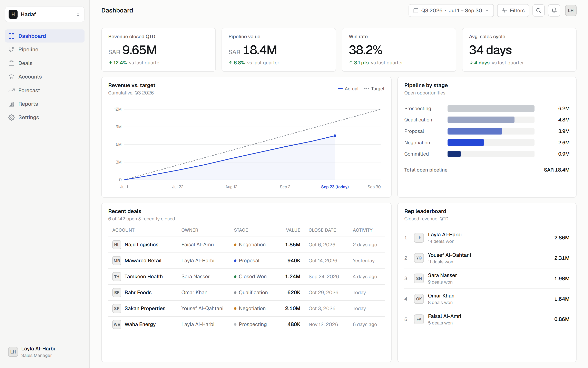Screen dimensions: 588x368
Task: Click the Dashboard grid icon
Action: coord(11,36)
